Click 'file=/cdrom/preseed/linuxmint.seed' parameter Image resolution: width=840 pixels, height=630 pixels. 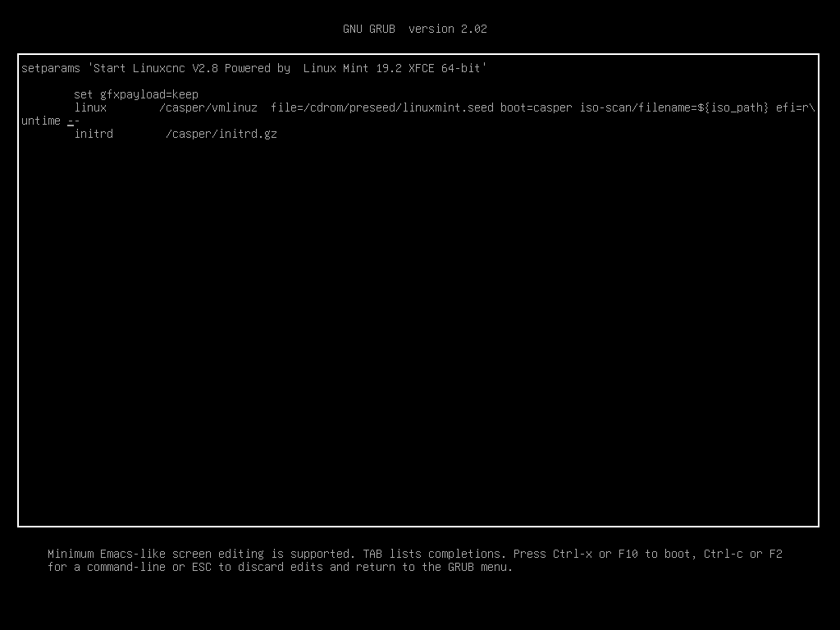[382, 107]
